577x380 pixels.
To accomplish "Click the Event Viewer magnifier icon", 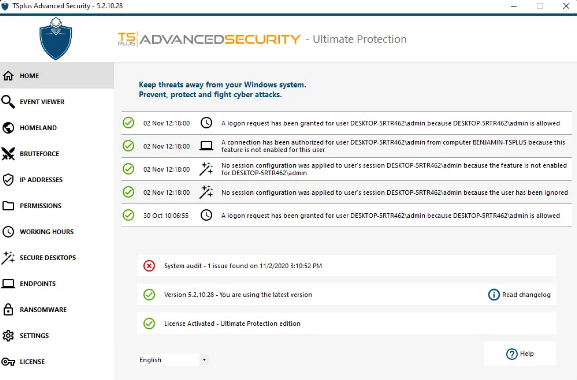I will (x=8, y=102).
